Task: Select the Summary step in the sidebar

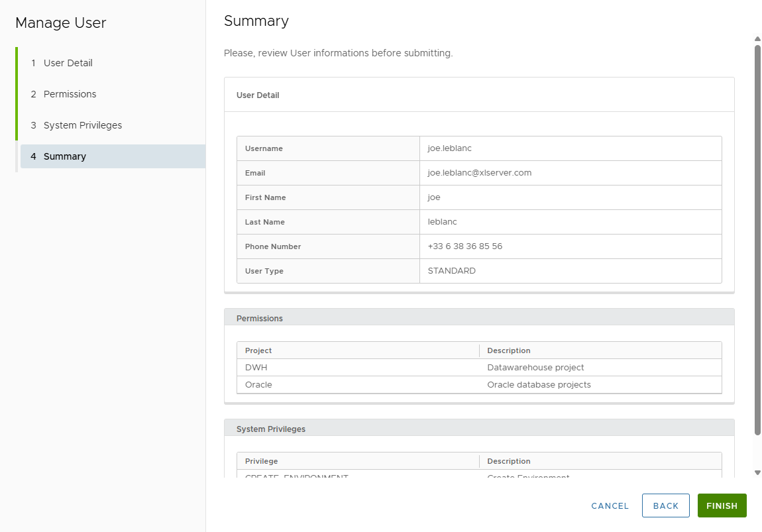Action: [65, 156]
